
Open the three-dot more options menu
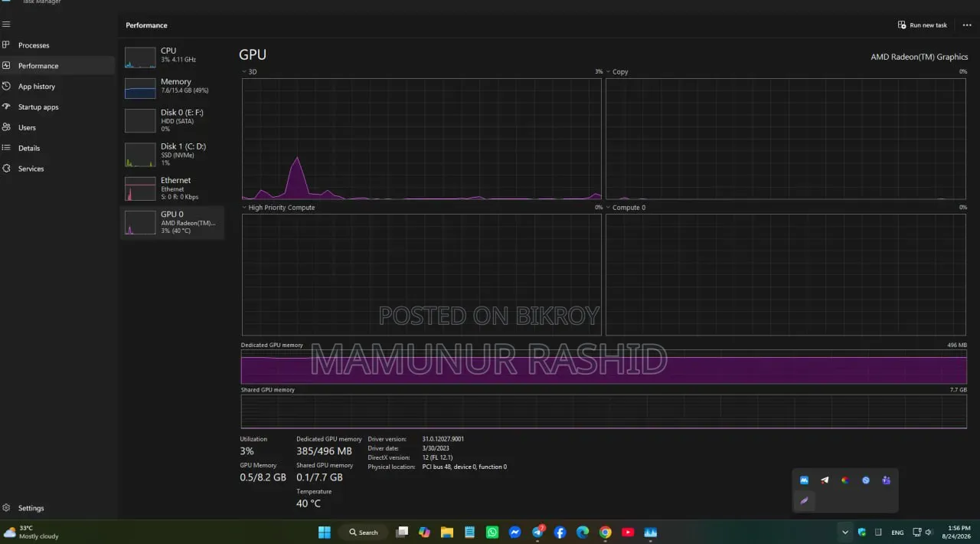point(967,25)
